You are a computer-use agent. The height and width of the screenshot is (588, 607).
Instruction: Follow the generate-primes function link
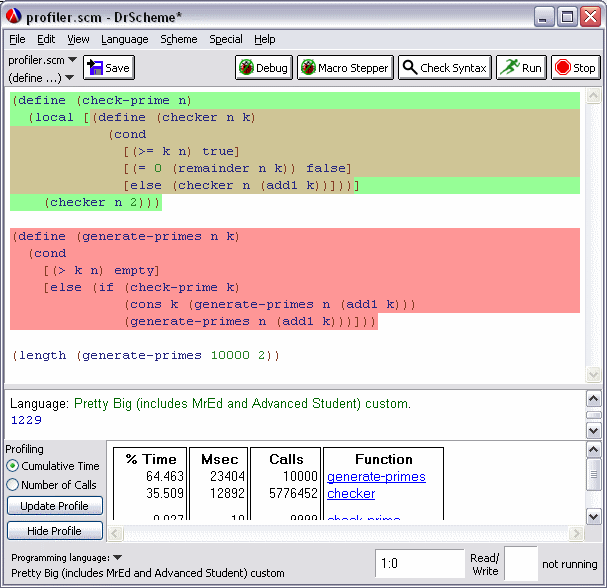coord(376,477)
